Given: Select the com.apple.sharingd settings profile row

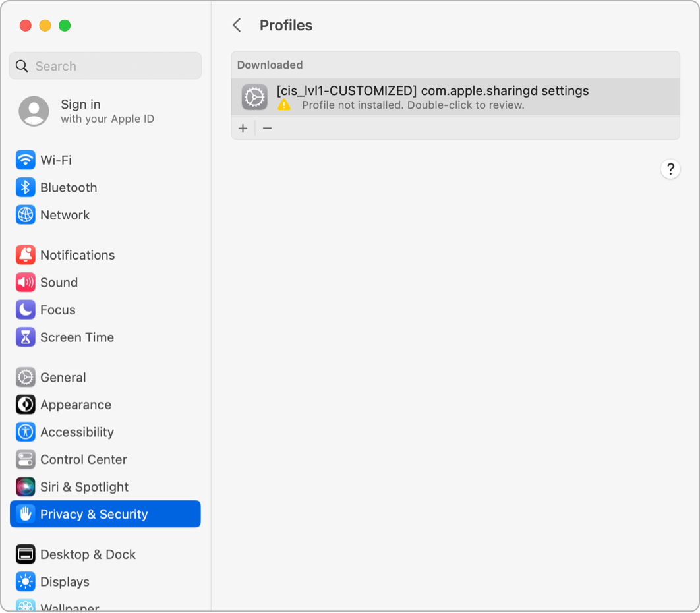Looking at the screenshot, I should 455,97.
